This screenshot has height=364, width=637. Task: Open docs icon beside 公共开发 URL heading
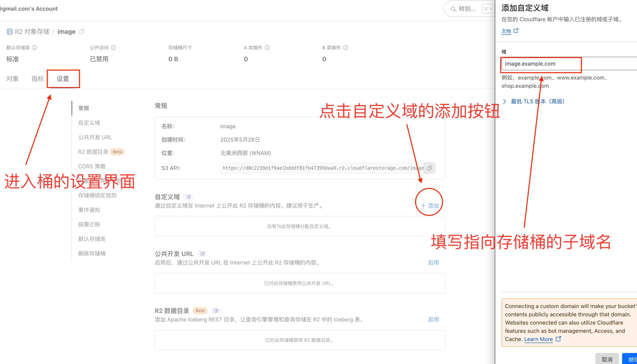pos(202,254)
